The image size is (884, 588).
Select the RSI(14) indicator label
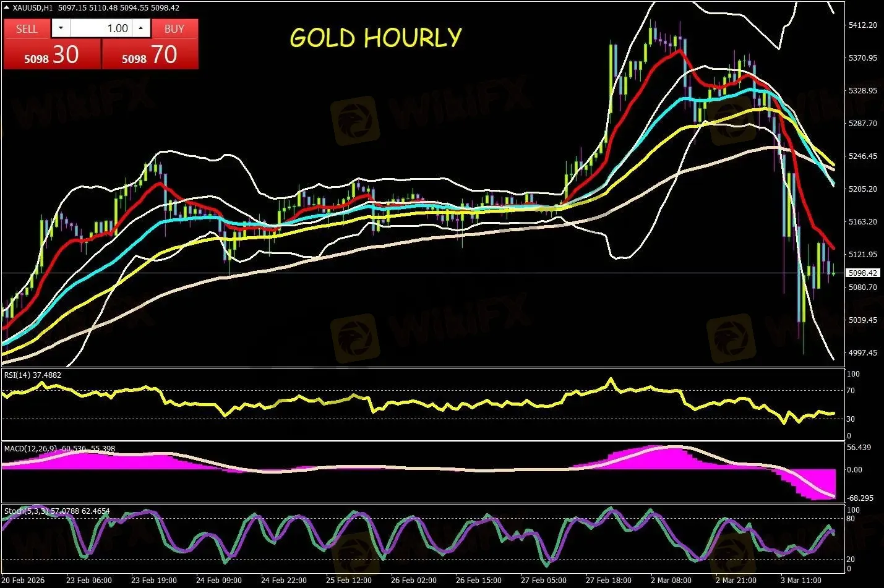pyautogui.click(x=33, y=375)
